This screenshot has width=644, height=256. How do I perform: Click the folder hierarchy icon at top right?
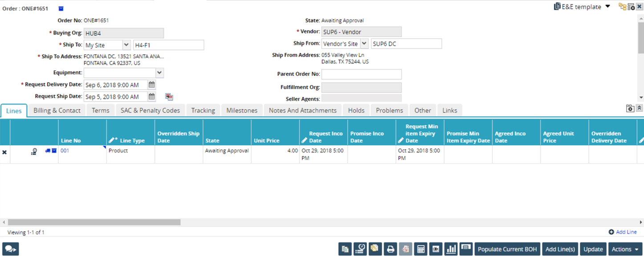tap(622, 7)
